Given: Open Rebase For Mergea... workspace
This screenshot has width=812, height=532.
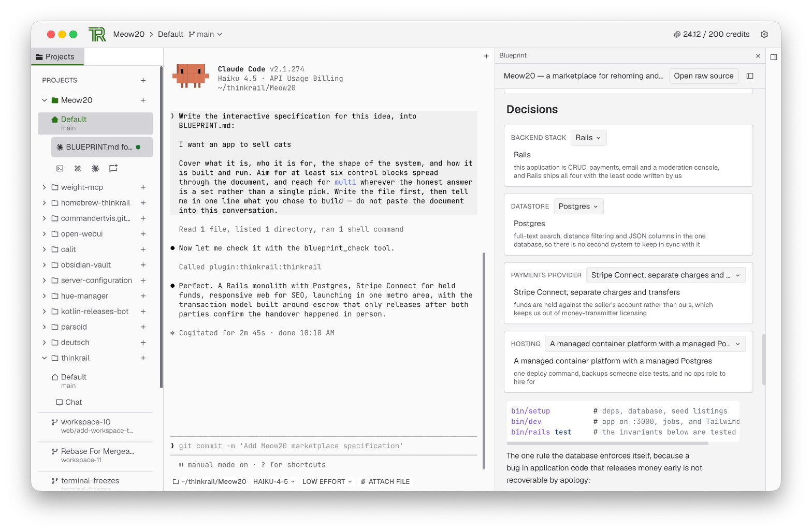Looking at the screenshot, I should (95, 455).
